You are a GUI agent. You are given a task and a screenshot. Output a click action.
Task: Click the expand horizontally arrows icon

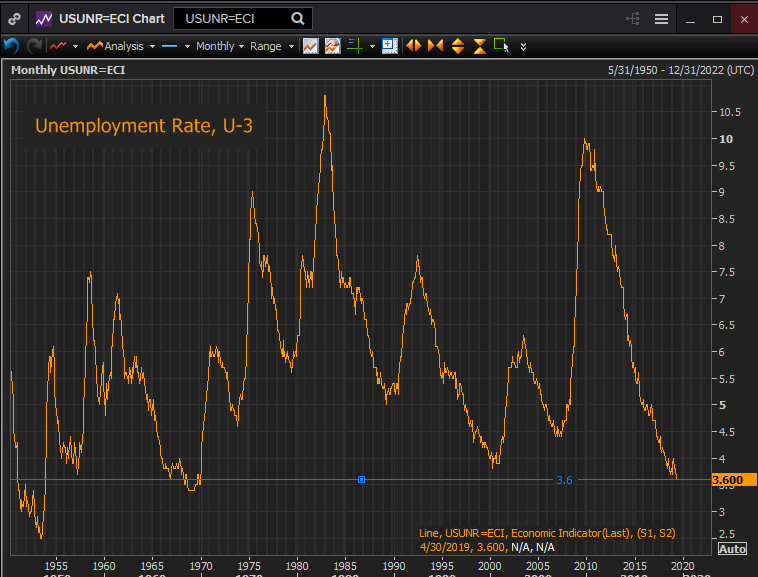(413, 46)
